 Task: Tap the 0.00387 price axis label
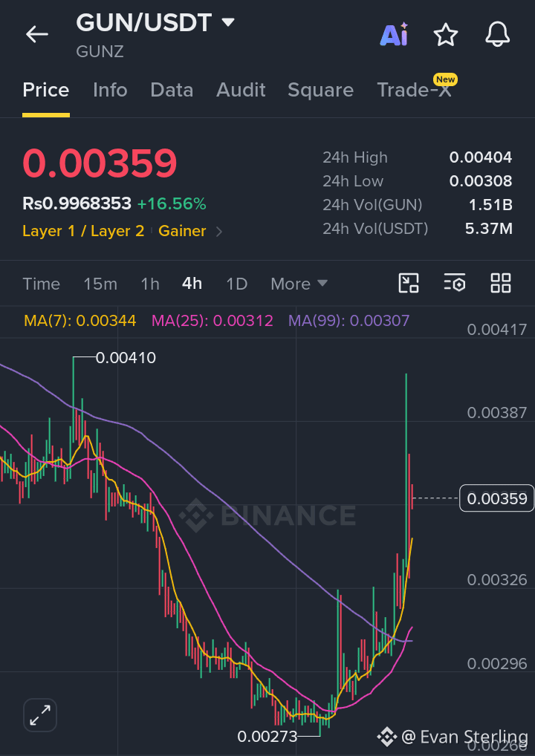coord(497,413)
